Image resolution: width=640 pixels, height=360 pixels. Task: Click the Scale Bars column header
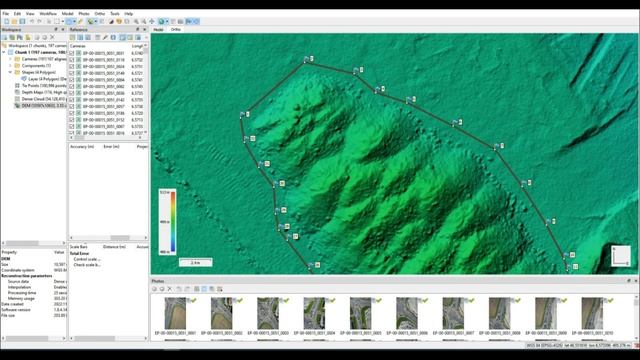coord(79,247)
